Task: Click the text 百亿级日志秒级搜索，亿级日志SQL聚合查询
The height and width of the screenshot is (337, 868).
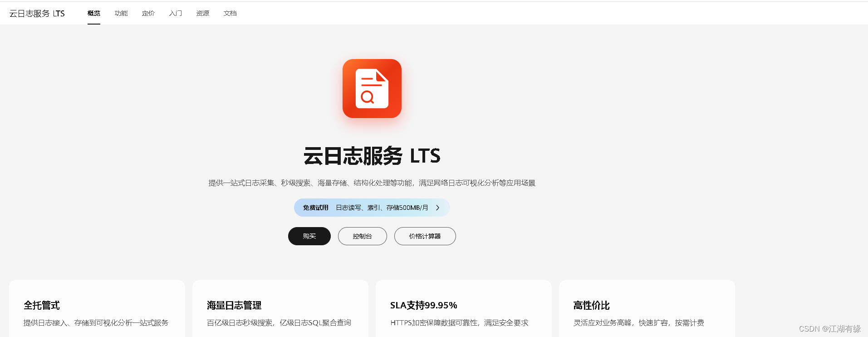Action: click(x=279, y=323)
